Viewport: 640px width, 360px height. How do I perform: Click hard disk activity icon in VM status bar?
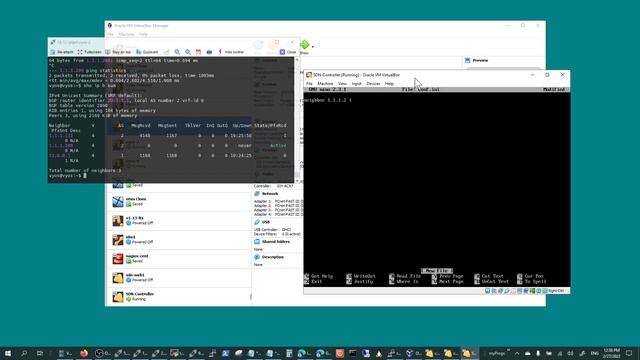coord(487,291)
